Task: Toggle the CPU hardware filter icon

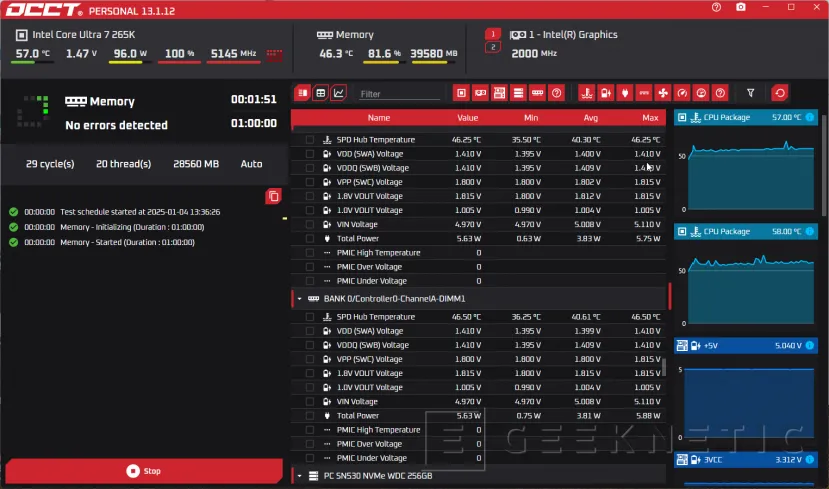Action: tap(461, 93)
